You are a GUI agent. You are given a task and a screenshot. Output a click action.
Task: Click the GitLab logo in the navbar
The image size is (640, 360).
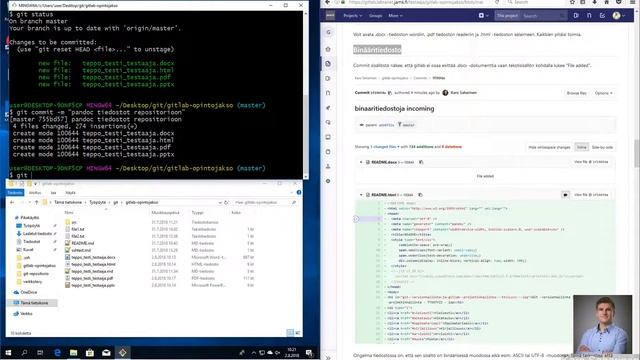click(330, 16)
